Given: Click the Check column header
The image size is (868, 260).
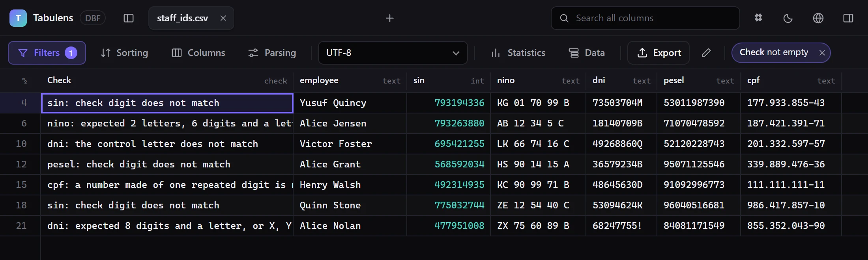Looking at the screenshot, I should [x=167, y=81].
